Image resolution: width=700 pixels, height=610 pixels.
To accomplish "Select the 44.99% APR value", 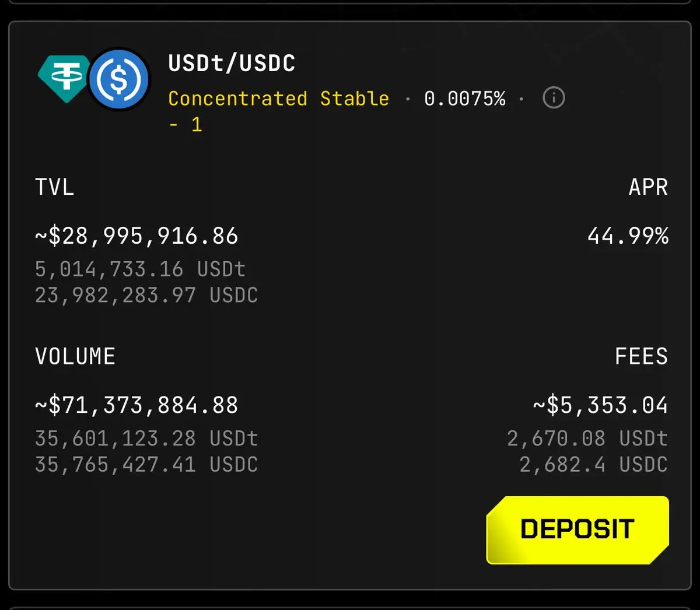I will pos(628,236).
